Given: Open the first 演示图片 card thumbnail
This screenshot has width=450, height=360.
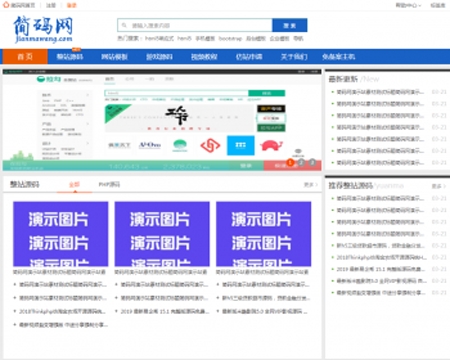Looking at the screenshot, I should [61, 234].
